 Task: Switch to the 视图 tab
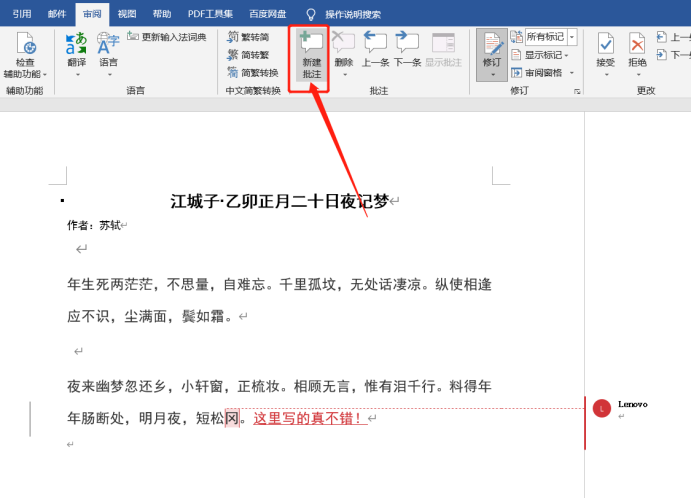pos(127,14)
